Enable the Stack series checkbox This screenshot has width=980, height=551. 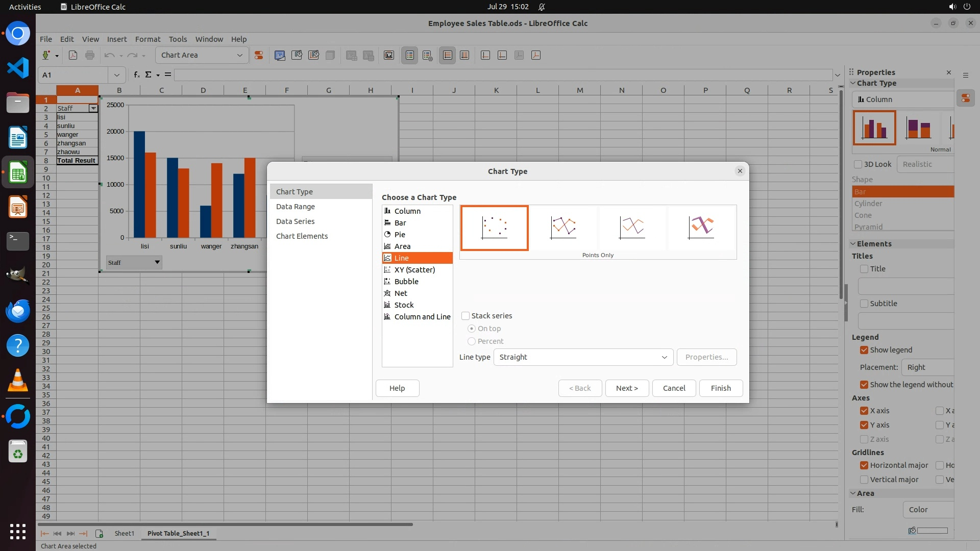point(465,316)
